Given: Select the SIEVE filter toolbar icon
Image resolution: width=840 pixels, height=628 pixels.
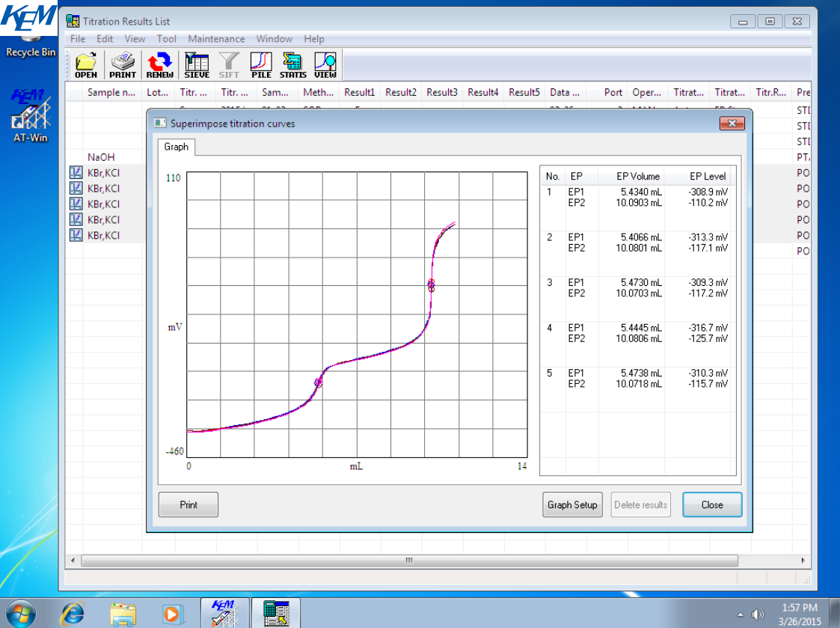Looking at the screenshot, I should [x=197, y=65].
